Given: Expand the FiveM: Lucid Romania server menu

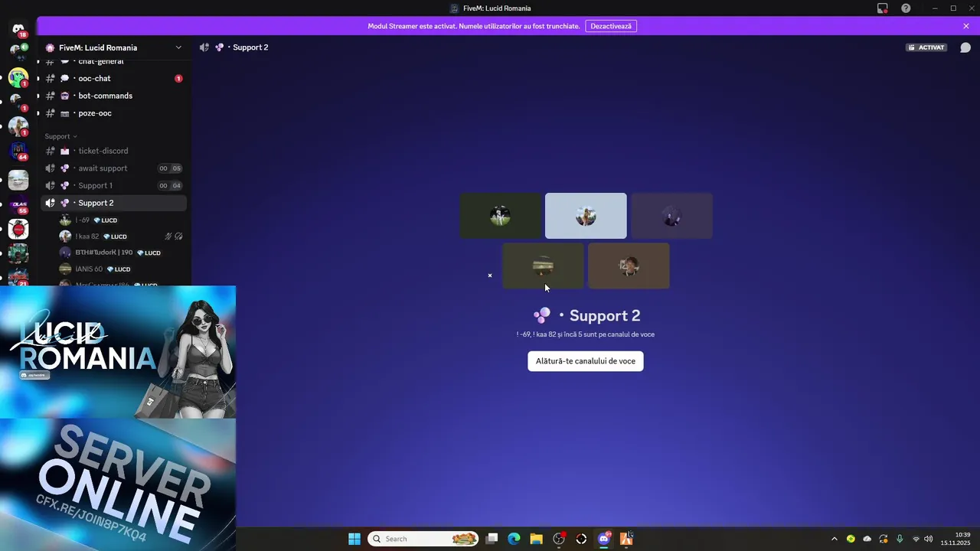Looking at the screenshot, I should click(115, 47).
